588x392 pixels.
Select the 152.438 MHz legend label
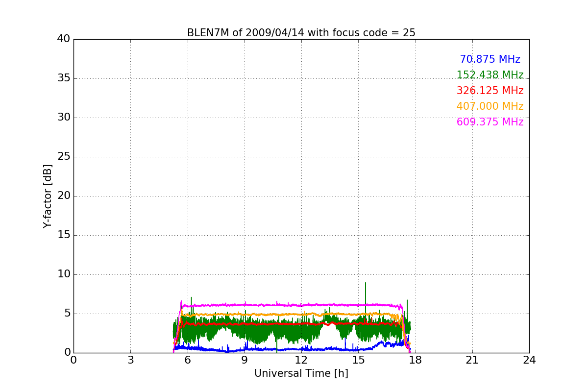click(x=490, y=75)
